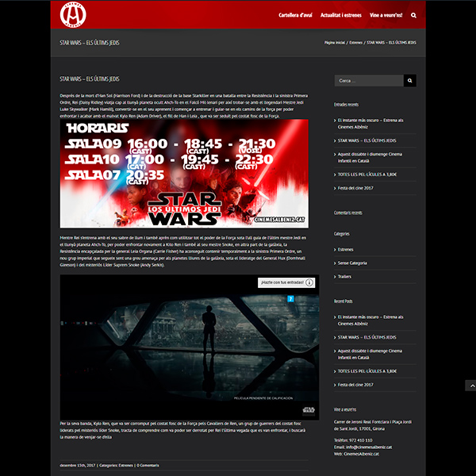Go to Estrenes breadcrumb link
This screenshot has width=476, height=476.
tap(355, 43)
